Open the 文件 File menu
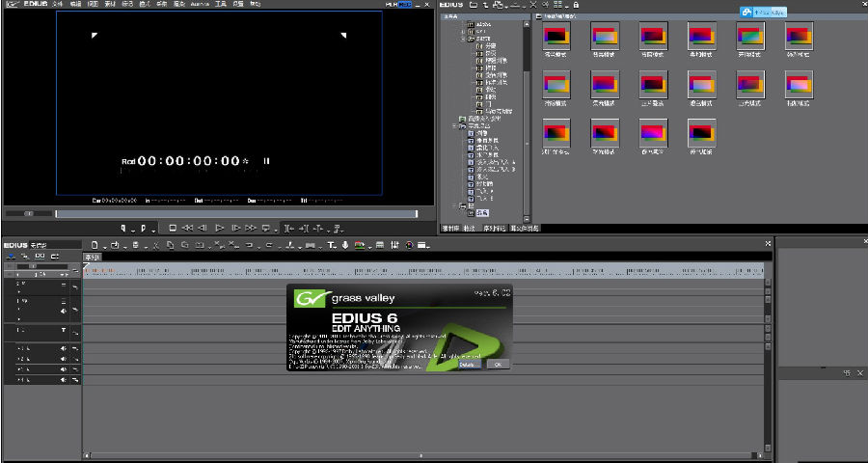This screenshot has width=868, height=463. coord(57,4)
